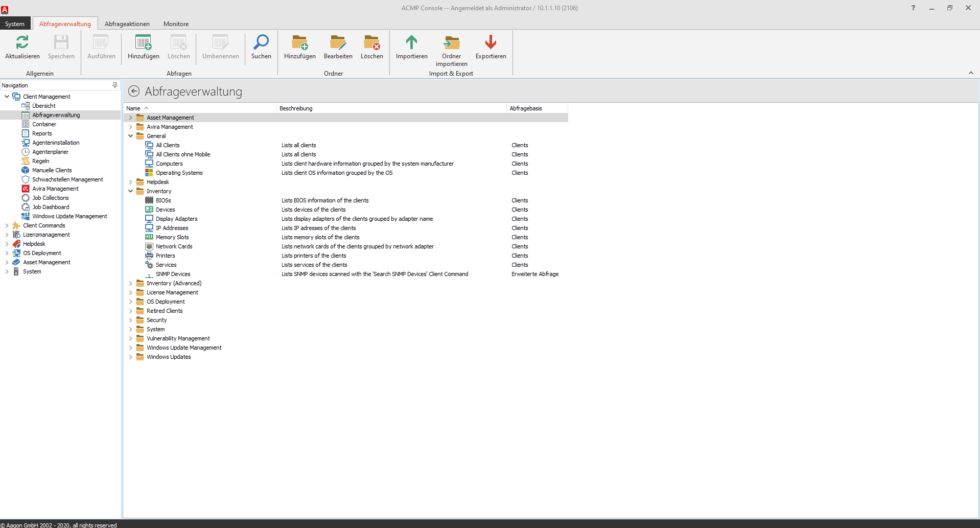Add a query with Abfragen Hinzufügen icon
Image resolution: width=980 pixels, height=528 pixels.
tap(144, 43)
